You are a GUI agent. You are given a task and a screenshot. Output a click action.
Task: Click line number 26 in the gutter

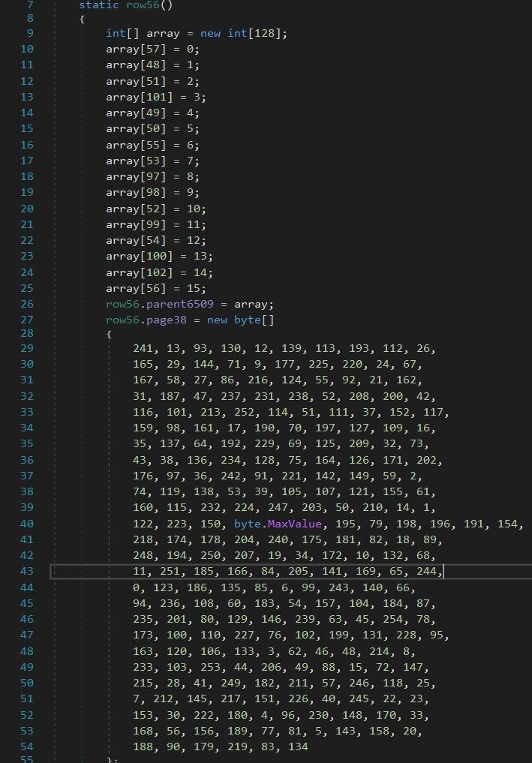[x=26, y=304]
